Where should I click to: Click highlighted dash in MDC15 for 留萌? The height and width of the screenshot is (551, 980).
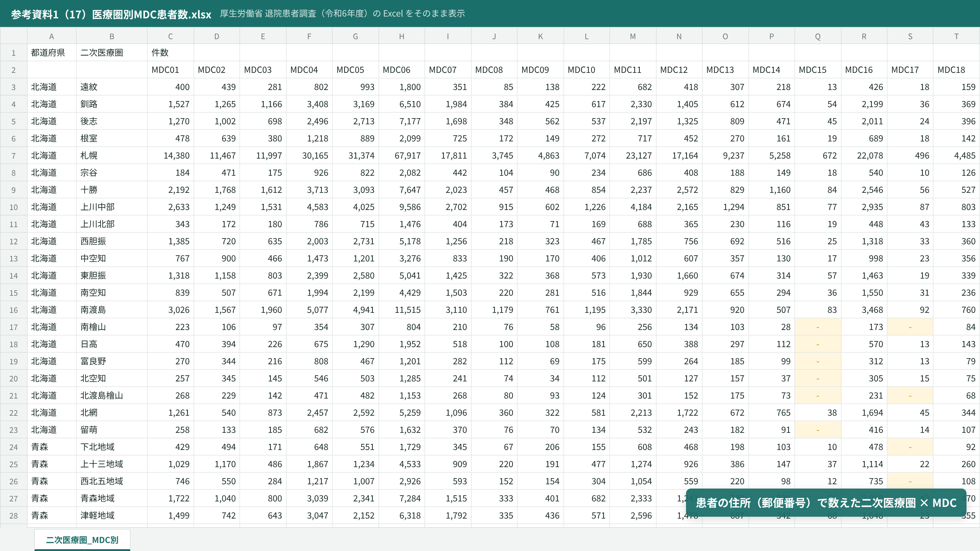[818, 430]
